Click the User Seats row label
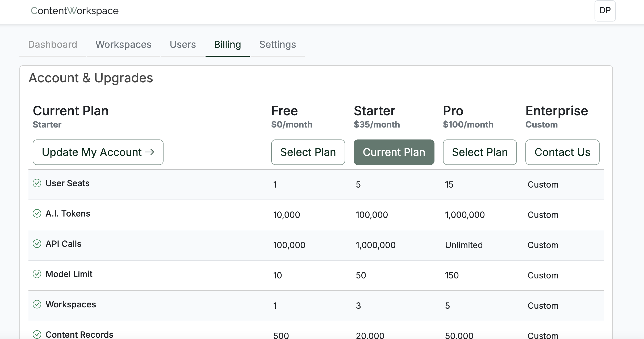644x339 pixels. (x=68, y=183)
